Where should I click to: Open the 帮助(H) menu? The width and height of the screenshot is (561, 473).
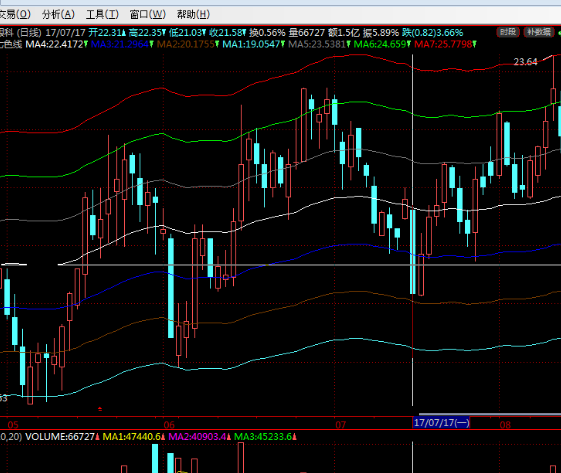[193, 15]
